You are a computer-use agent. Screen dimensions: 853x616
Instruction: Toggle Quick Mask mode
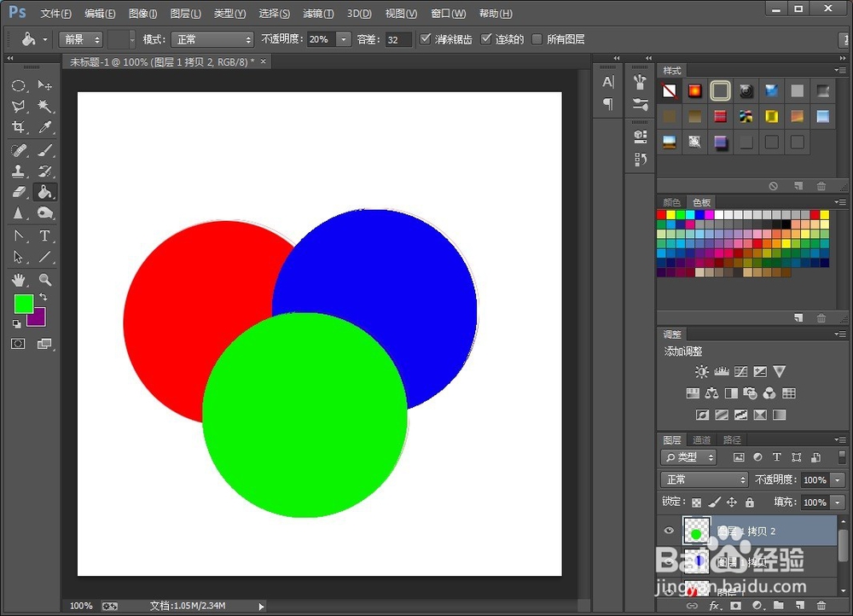point(18,343)
